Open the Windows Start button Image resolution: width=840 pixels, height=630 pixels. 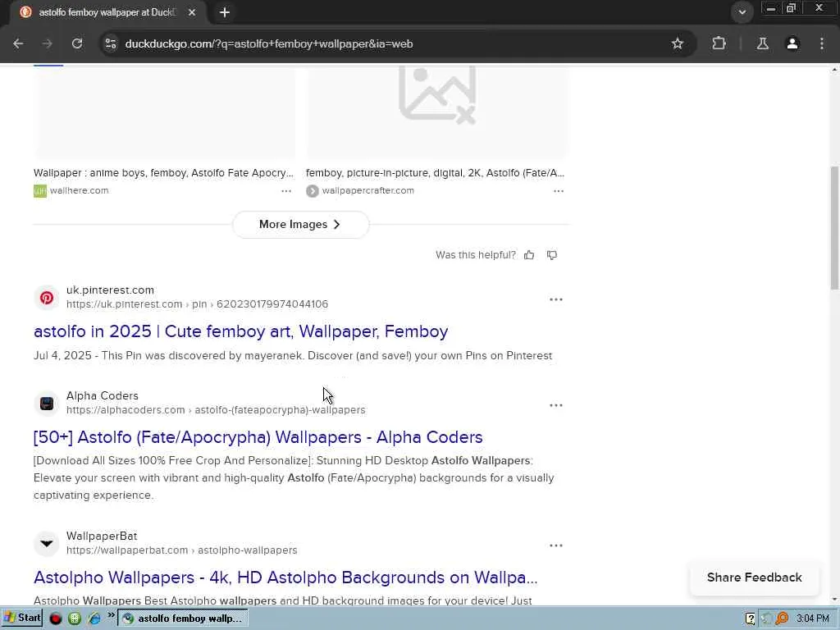(22, 619)
